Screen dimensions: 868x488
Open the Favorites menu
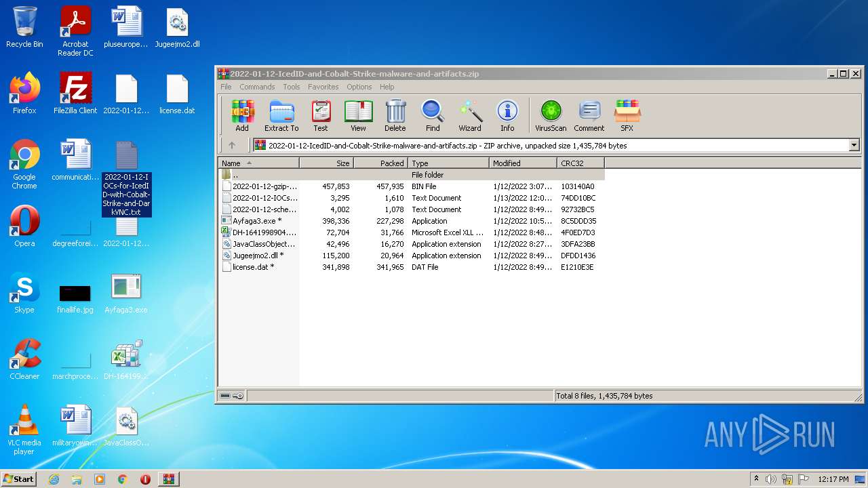323,87
